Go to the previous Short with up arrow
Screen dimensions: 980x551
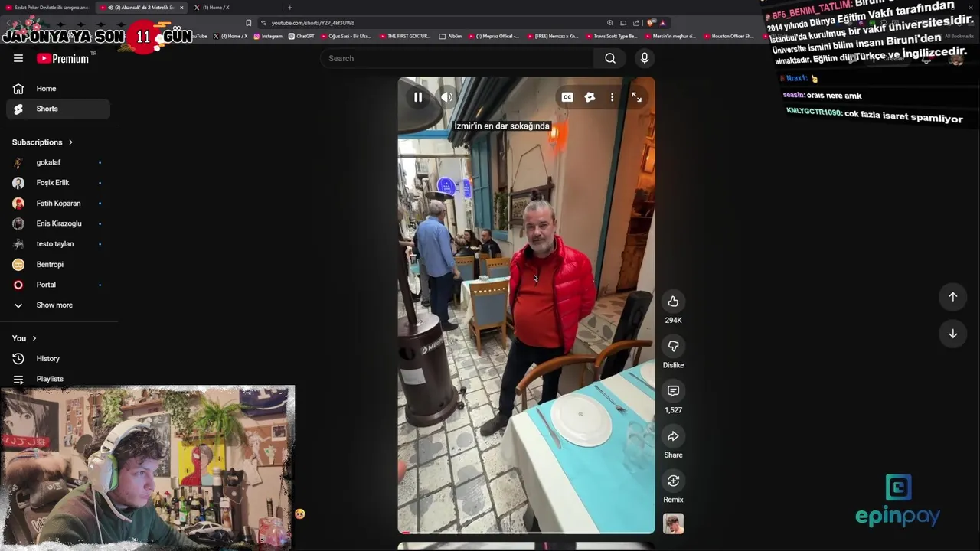pos(952,297)
